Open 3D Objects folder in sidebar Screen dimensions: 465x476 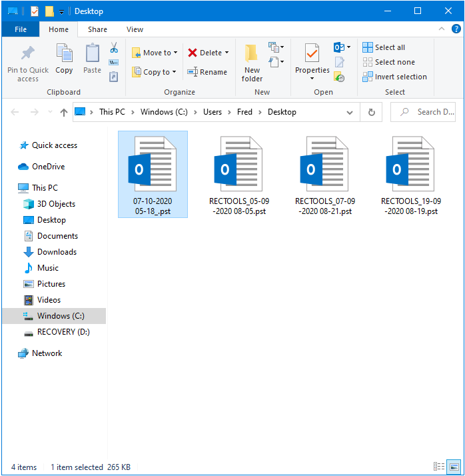pyautogui.click(x=56, y=204)
